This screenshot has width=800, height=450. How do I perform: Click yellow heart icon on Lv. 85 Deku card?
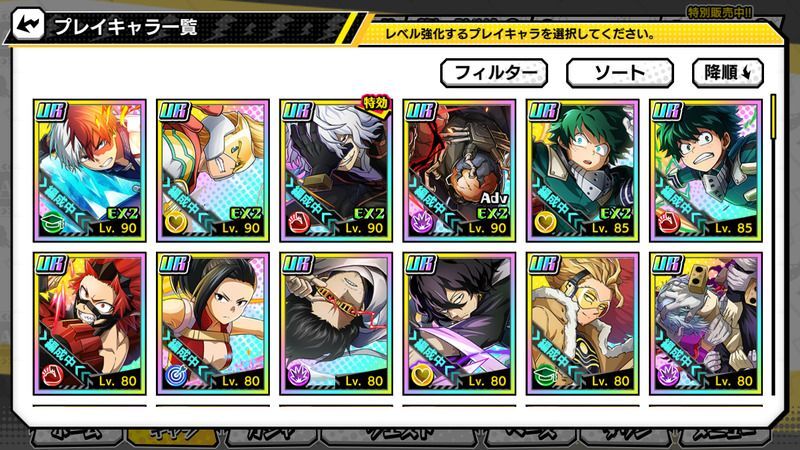545,223
